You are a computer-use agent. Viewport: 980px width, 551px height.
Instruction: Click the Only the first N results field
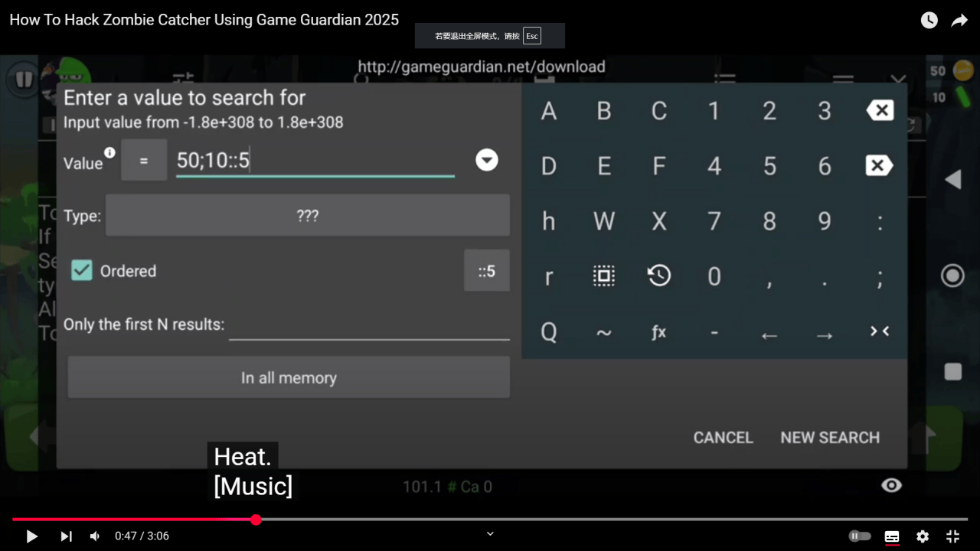point(369,325)
